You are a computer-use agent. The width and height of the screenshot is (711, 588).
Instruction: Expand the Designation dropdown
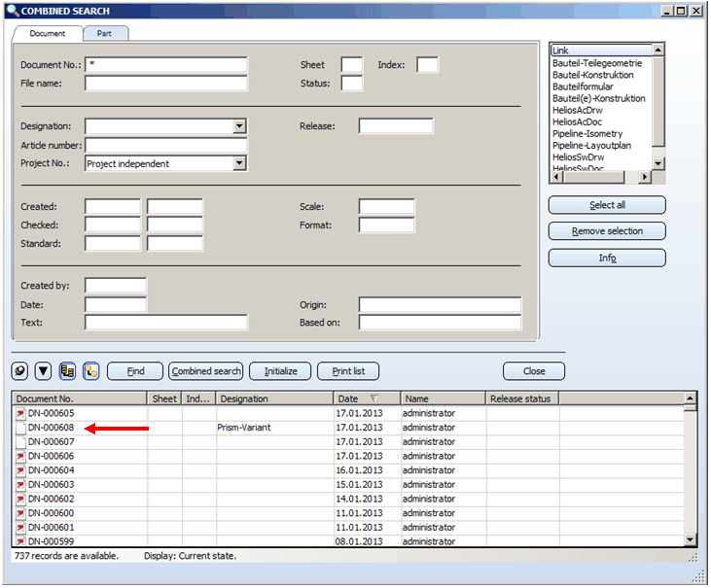[x=239, y=126]
